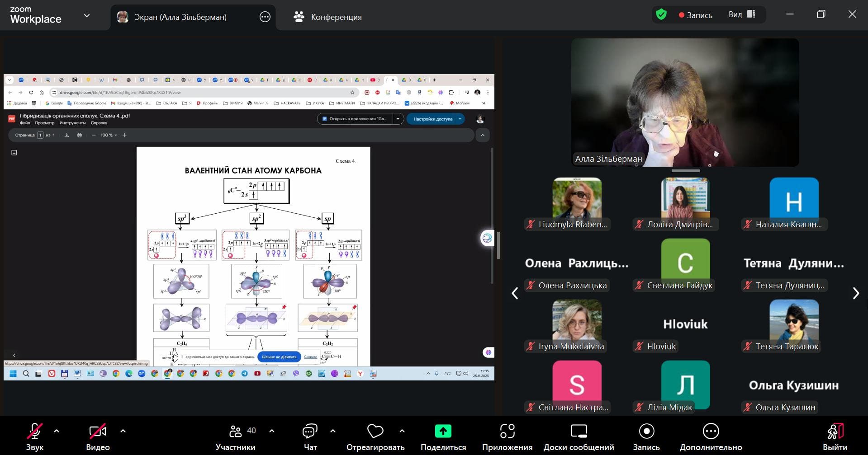Select the Экран (Алла Зільберман) tab
The height and width of the screenshot is (455, 868).
coord(181,17)
